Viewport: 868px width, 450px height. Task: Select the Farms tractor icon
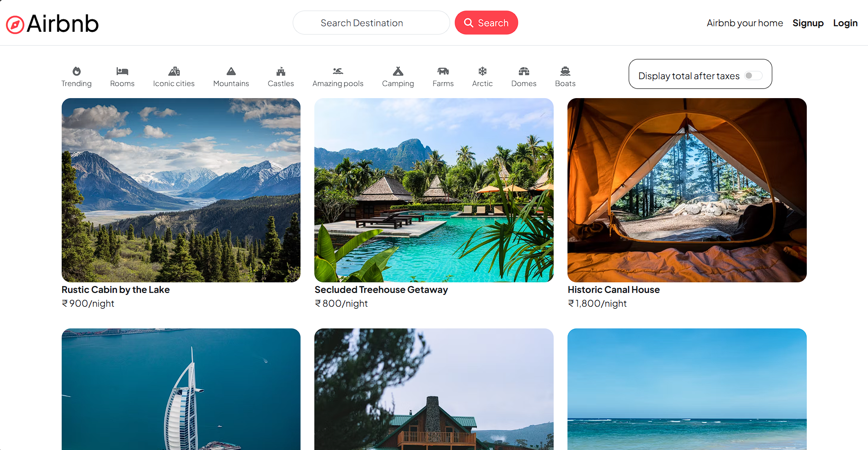tap(443, 71)
